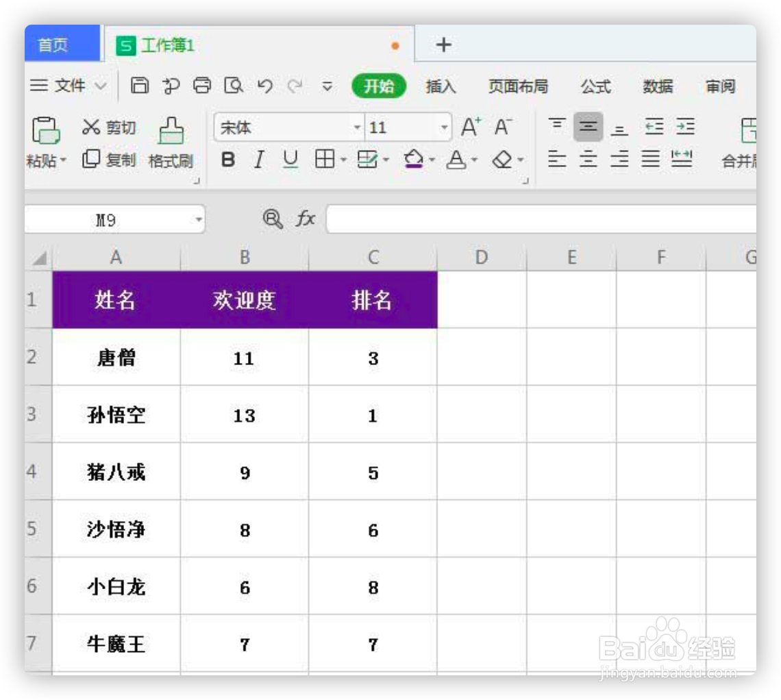Open the 文件 file menu
781x700 pixels.
click(x=68, y=86)
